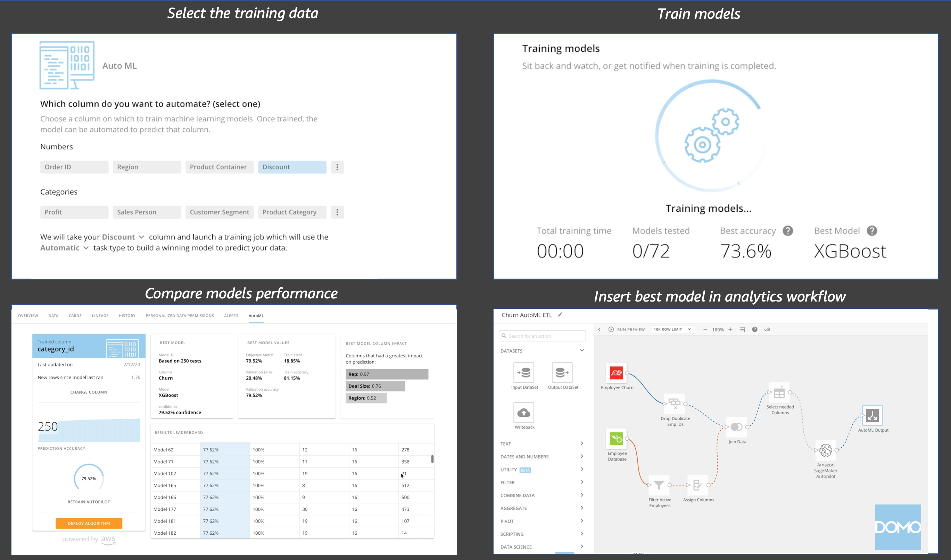Open the Automatic task type dropdown
951x560 pixels.
(x=65, y=248)
